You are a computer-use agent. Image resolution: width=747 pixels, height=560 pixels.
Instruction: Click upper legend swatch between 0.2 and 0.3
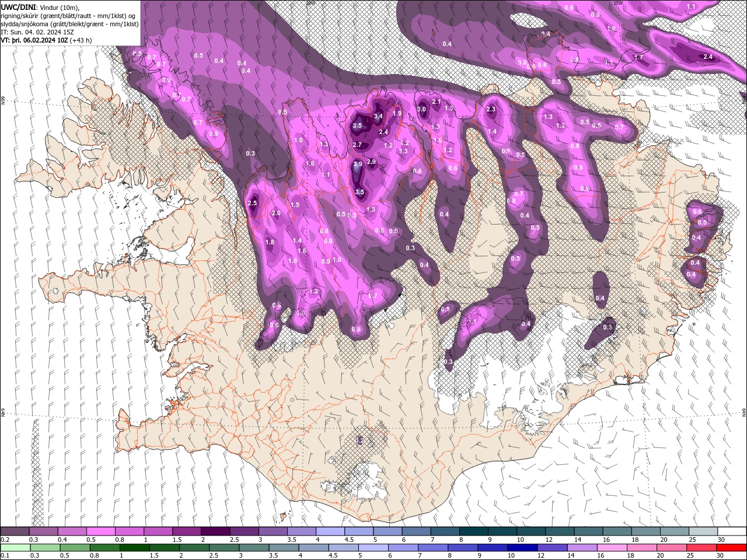pos(15,531)
